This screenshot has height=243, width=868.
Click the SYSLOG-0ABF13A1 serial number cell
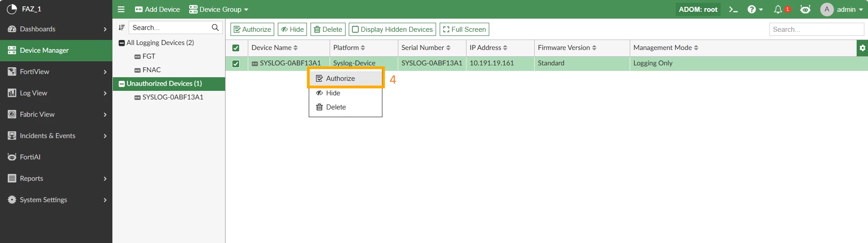pos(431,63)
